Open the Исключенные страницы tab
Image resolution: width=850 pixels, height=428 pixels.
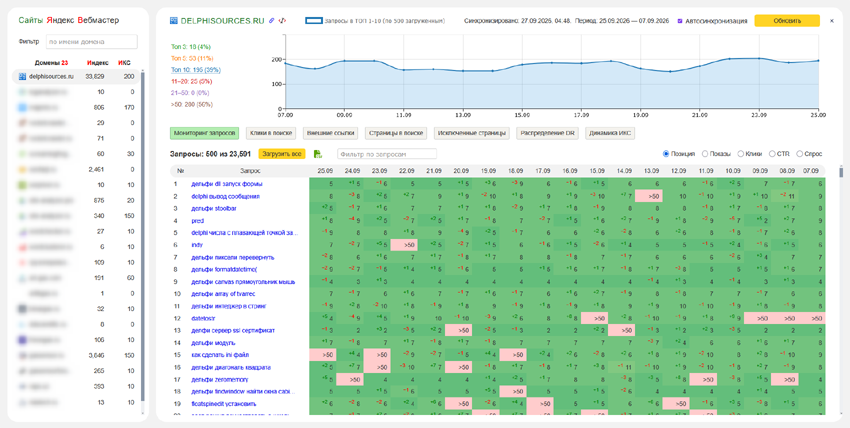(x=472, y=133)
